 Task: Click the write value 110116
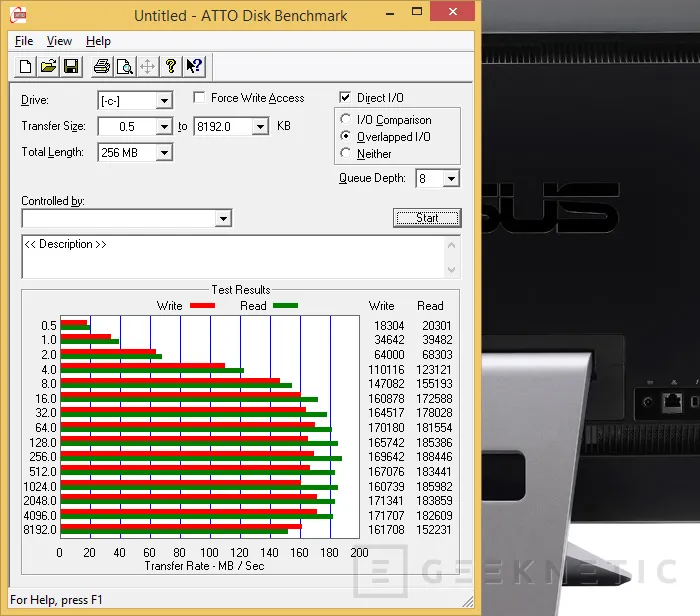[386, 370]
